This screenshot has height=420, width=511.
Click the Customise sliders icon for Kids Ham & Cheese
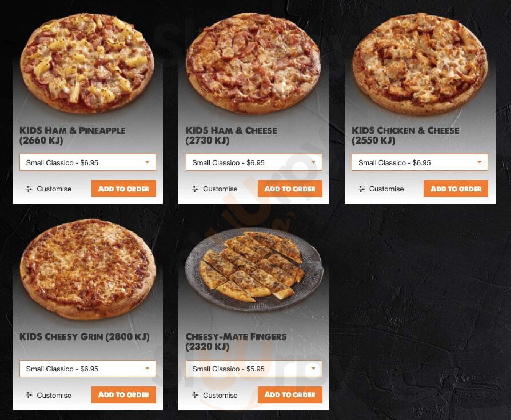click(195, 189)
